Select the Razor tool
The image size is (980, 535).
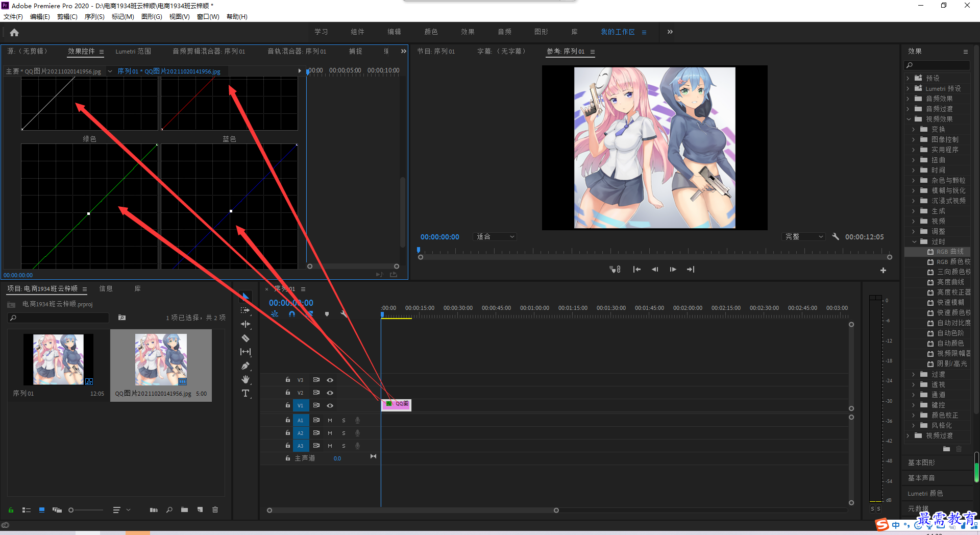click(246, 338)
